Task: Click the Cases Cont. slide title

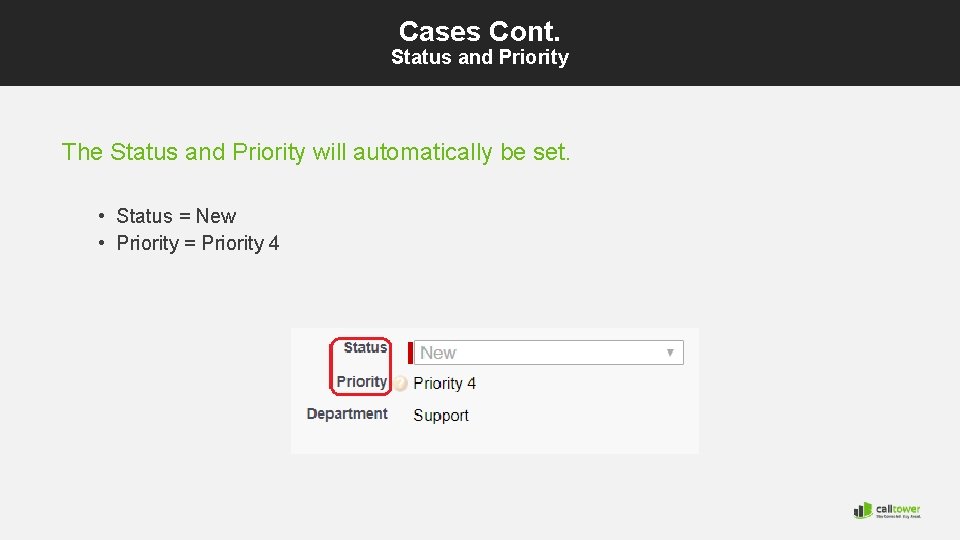Action: [x=479, y=31]
